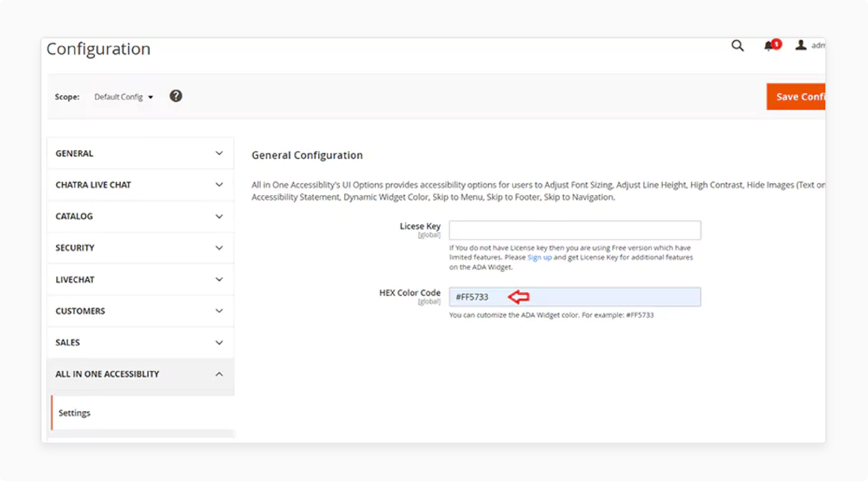The width and height of the screenshot is (868, 481).
Task: Select the ALL IN ONE ACCESSIBLITY label
Action: coord(107,374)
